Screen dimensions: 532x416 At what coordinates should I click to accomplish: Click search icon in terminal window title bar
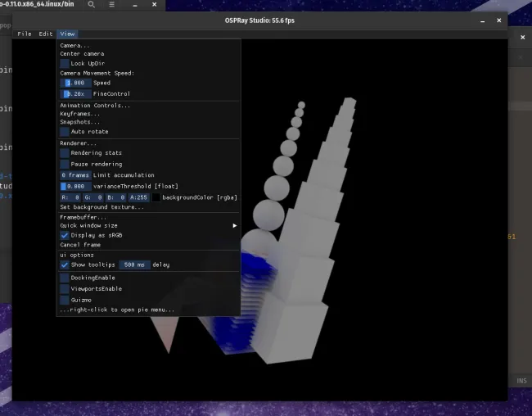tap(92, 4)
